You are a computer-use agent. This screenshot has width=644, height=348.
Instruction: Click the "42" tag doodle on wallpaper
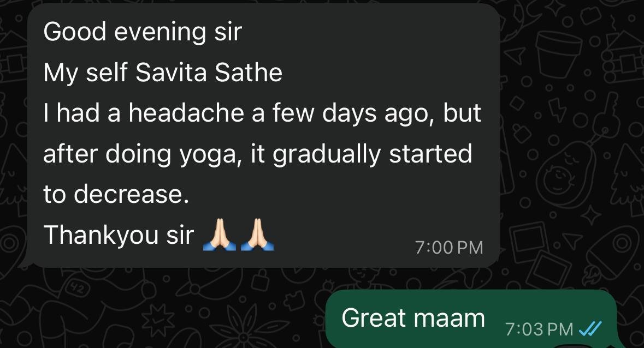(x=78, y=288)
